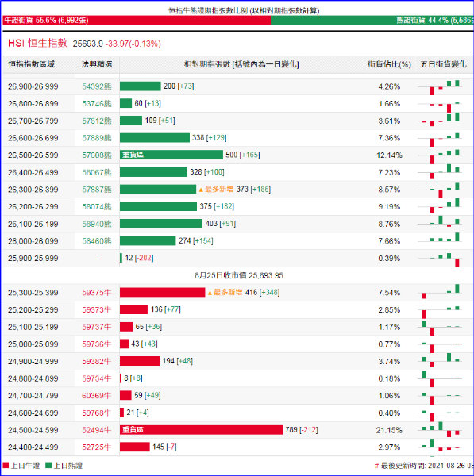
Task: Click the 法興精選 column header
Action: 97,64
